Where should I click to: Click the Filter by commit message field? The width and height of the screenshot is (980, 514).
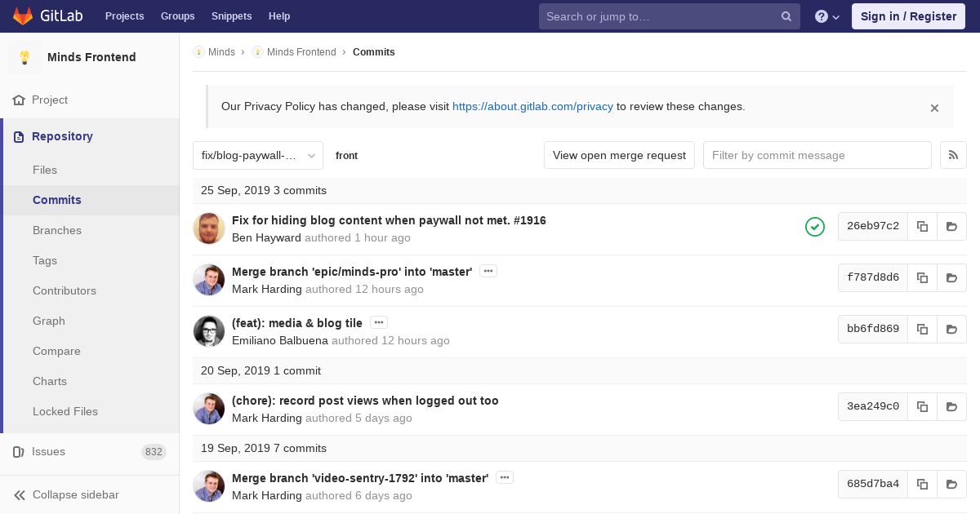point(817,155)
